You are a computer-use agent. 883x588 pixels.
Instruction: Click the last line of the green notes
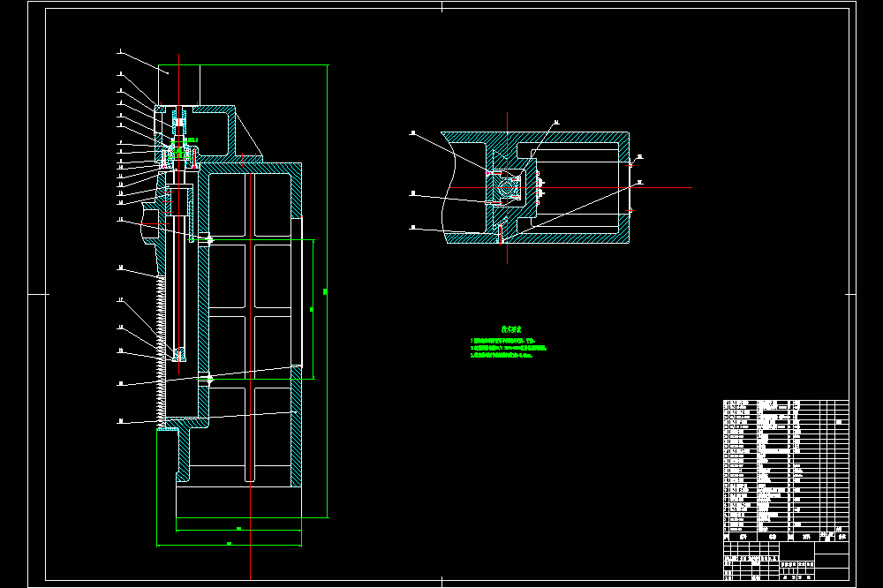tap(502, 356)
